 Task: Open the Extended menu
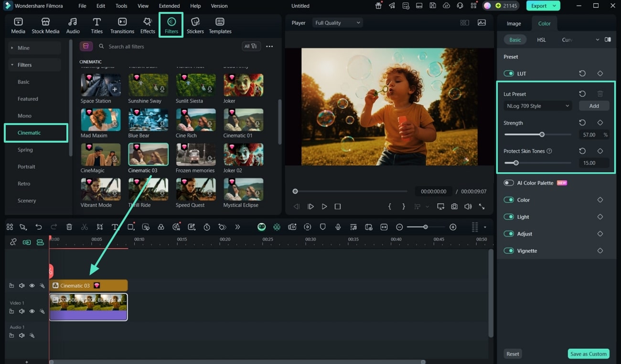[169, 6]
